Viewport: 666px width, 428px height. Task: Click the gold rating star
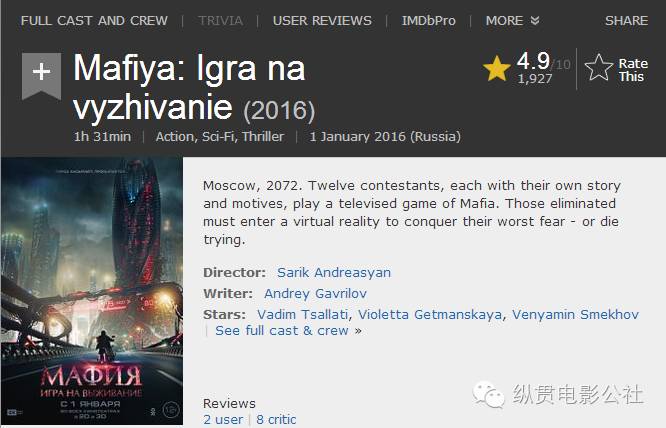[497, 68]
